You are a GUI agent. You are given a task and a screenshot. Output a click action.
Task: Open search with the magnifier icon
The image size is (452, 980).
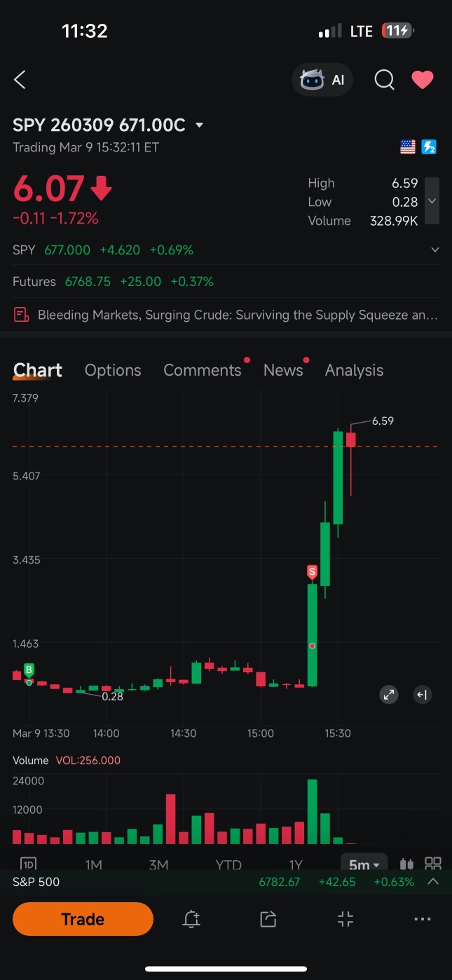click(x=384, y=80)
